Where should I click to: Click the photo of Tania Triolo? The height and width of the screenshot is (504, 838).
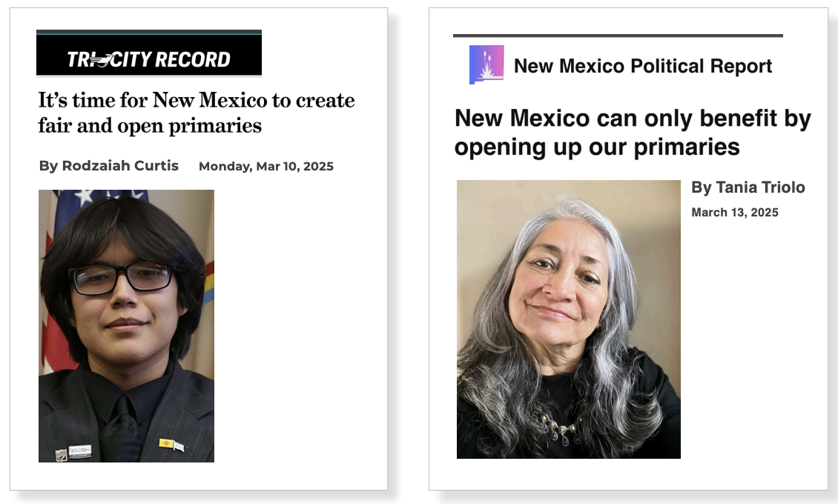[x=569, y=319]
